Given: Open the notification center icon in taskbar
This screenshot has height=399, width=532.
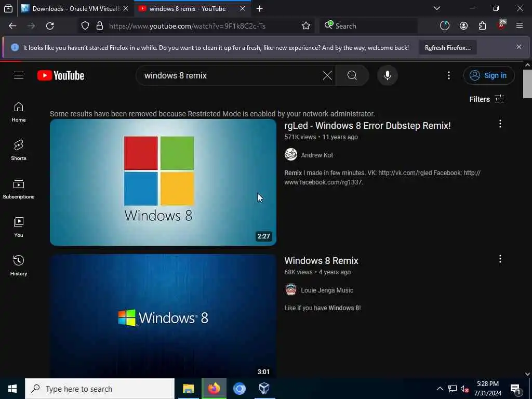Looking at the screenshot, I should click(515, 389).
